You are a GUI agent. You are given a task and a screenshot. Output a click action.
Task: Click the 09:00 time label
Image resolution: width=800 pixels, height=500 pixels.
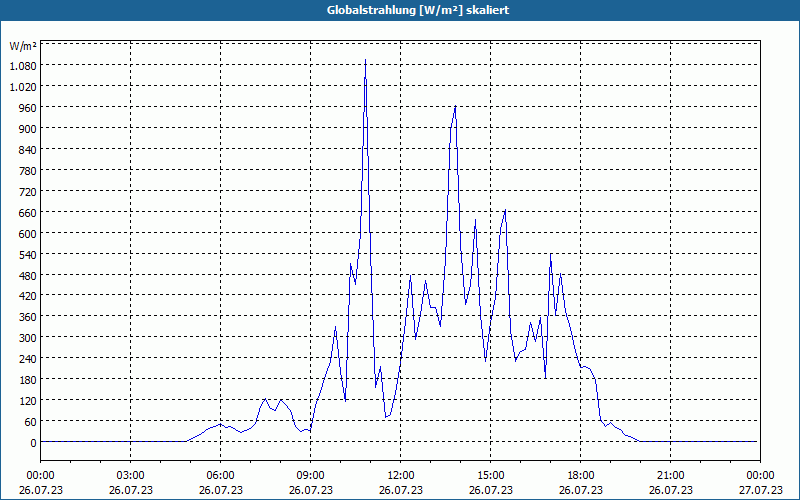pyautogui.click(x=310, y=476)
